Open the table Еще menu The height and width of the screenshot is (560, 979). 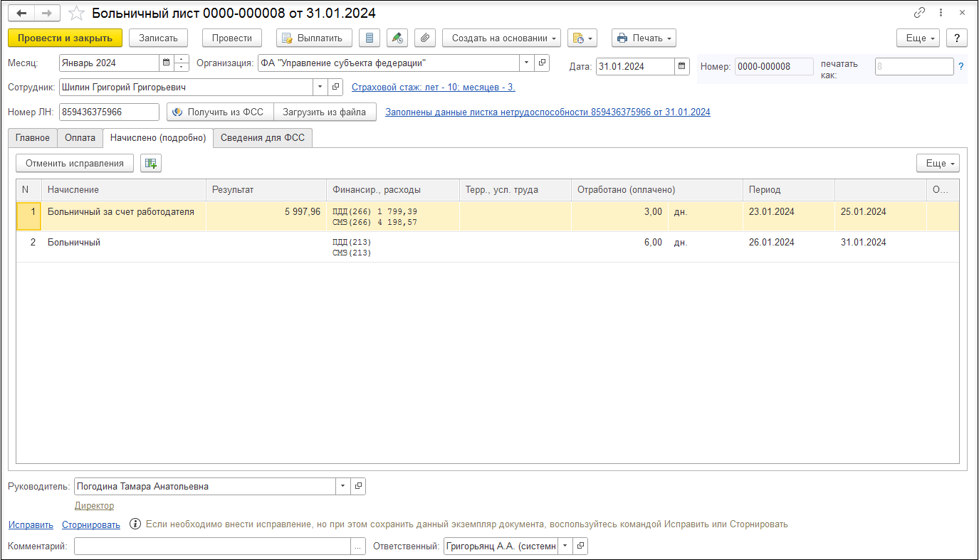pos(938,163)
